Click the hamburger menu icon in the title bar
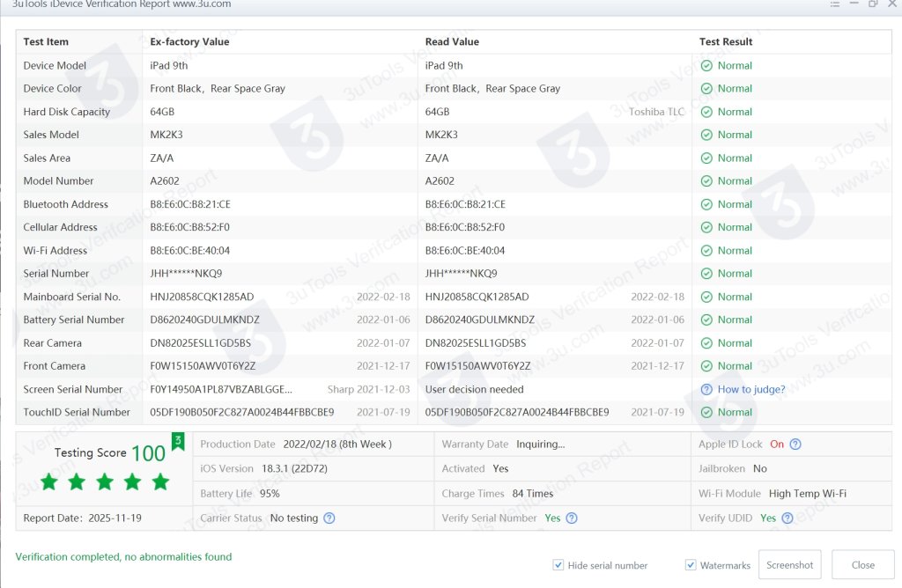 point(835,4)
